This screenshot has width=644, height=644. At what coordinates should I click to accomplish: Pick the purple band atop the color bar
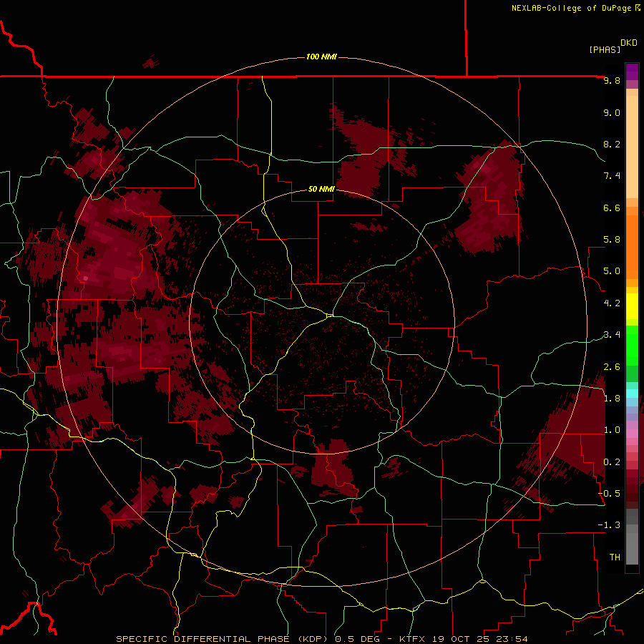pyautogui.click(x=632, y=72)
